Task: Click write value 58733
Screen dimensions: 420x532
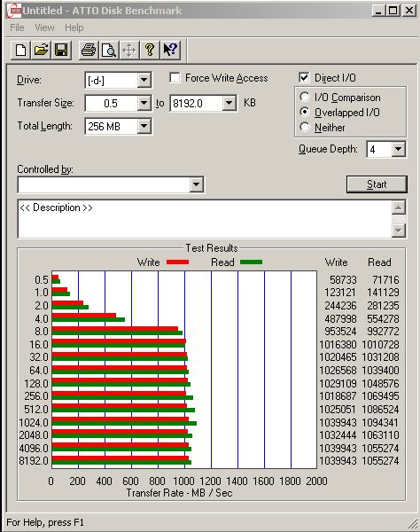Action: pyautogui.click(x=343, y=280)
